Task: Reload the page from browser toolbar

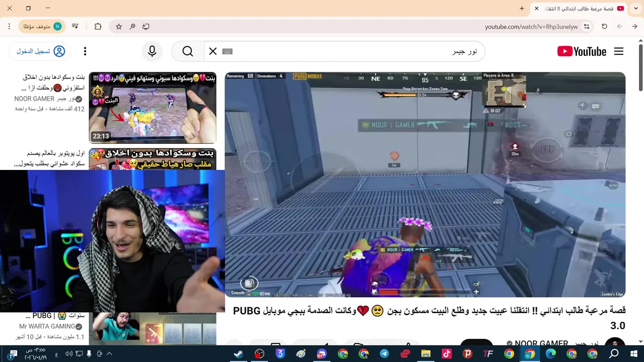Action: 604,27
